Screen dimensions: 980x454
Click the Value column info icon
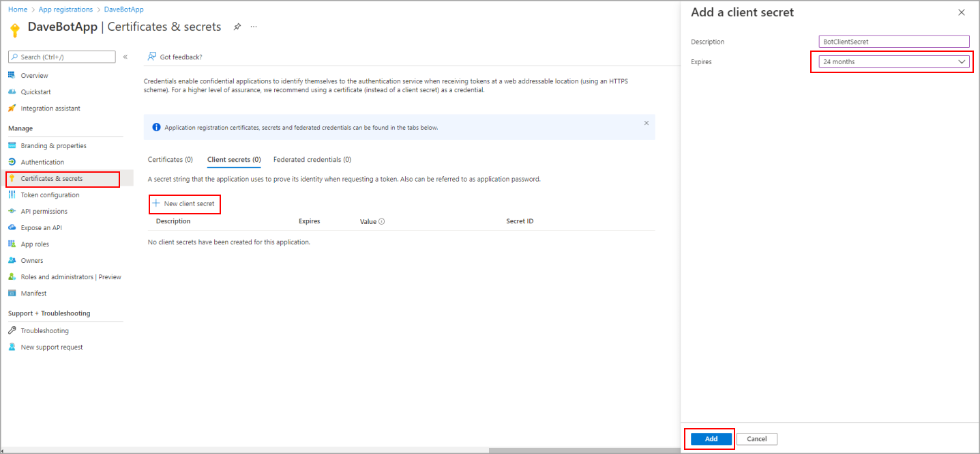381,221
